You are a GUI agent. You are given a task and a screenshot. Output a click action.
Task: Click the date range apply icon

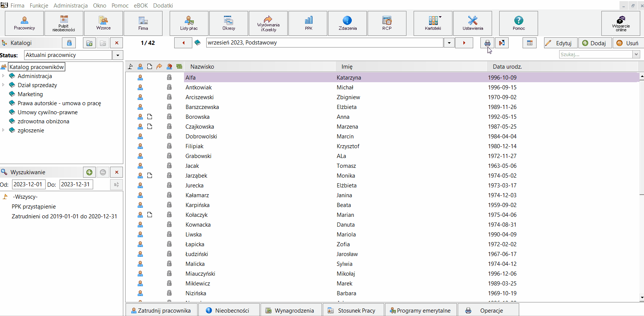click(x=116, y=184)
